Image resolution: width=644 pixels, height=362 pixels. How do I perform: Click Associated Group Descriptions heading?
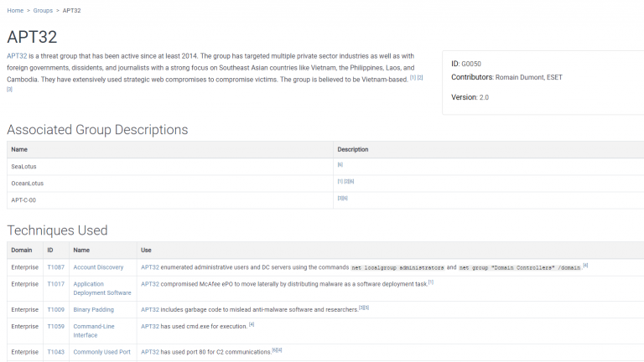(x=97, y=130)
